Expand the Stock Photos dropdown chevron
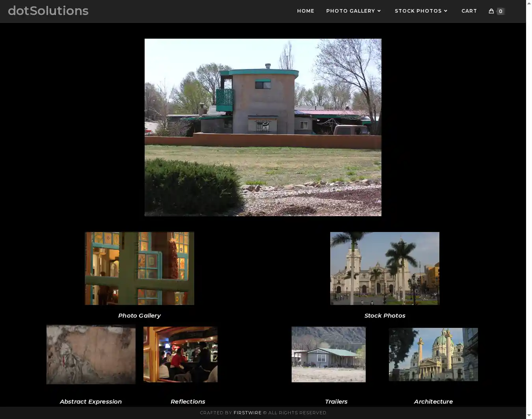 pos(445,11)
